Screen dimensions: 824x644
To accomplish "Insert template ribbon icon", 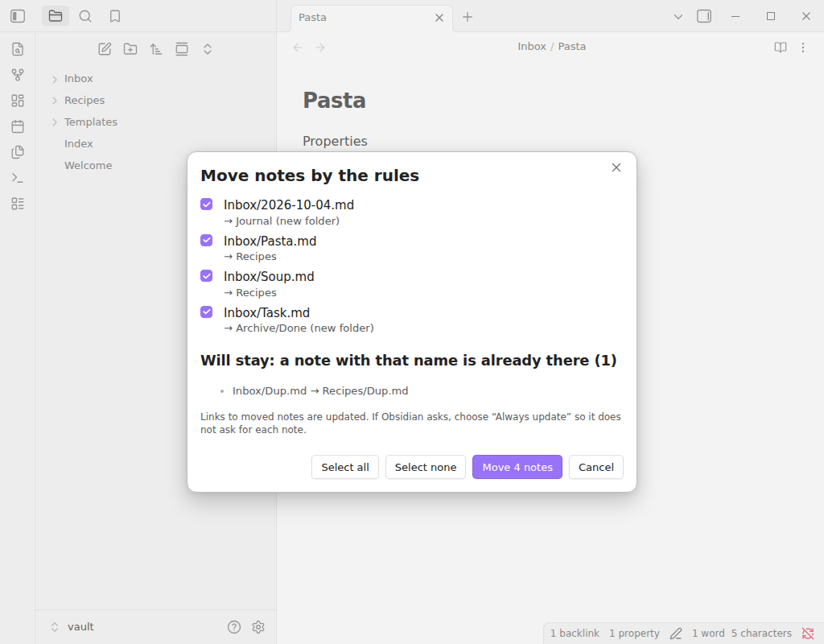I will [x=18, y=152].
